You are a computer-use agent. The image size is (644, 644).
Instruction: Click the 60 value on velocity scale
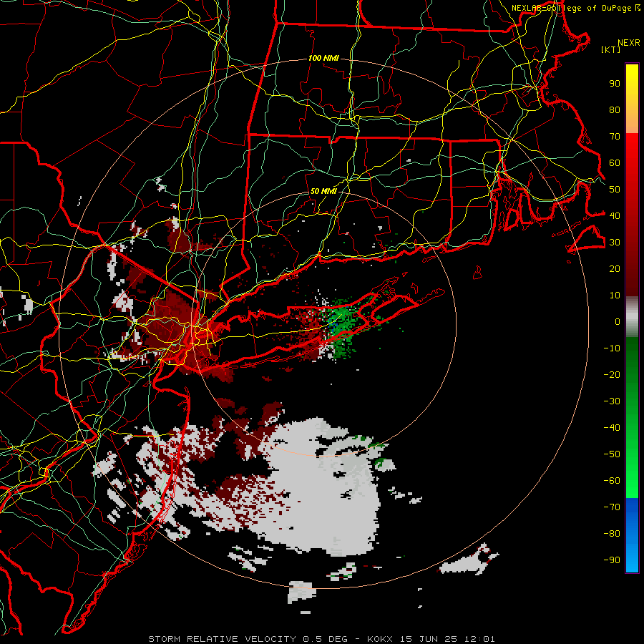pos(615,163)
